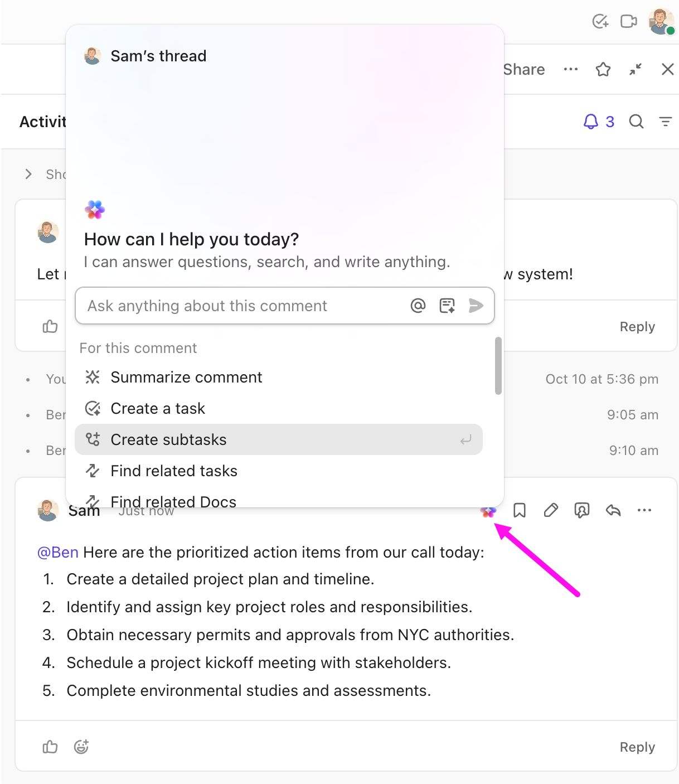Screen dimensions: 679x784
Task: Open search in the Activity header
Action: tap(636, 122)
